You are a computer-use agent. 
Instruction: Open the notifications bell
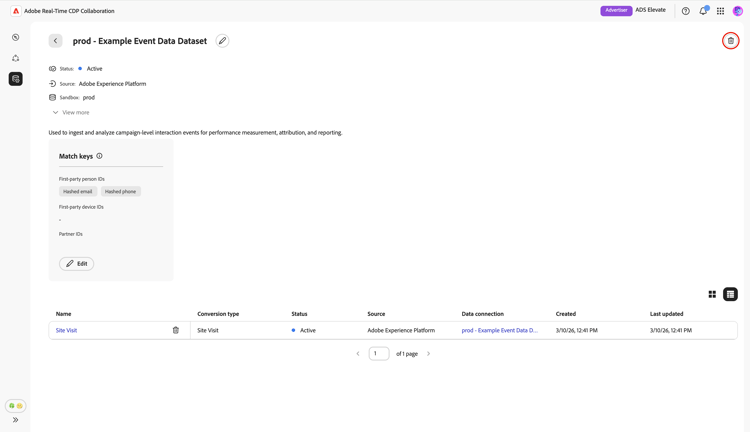[703, 11]
